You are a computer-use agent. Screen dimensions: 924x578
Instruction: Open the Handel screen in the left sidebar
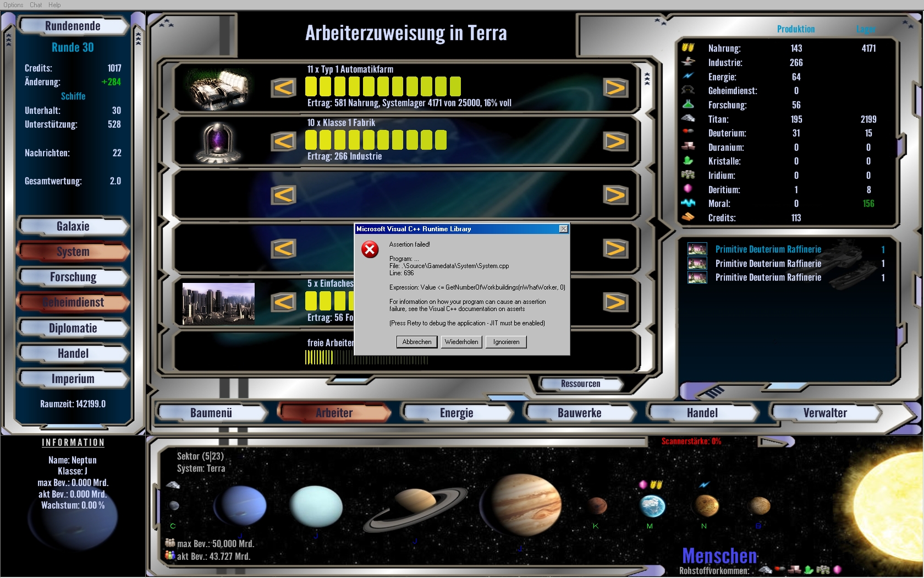pyautogui.click(x=73, y=353)
